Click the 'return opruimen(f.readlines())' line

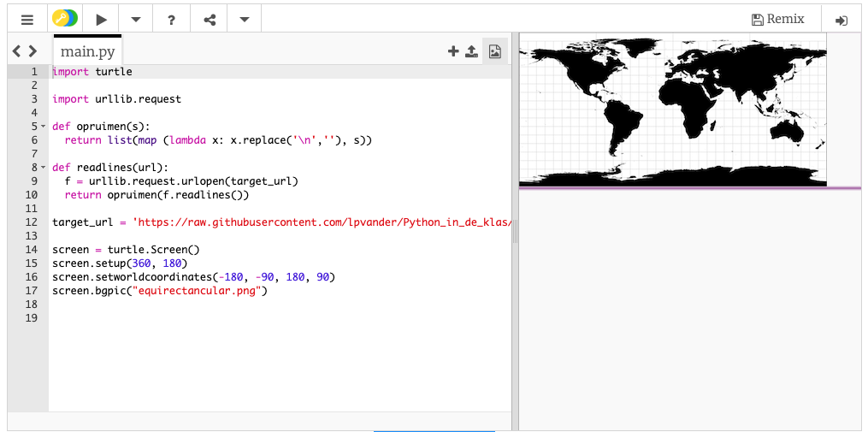156,195
